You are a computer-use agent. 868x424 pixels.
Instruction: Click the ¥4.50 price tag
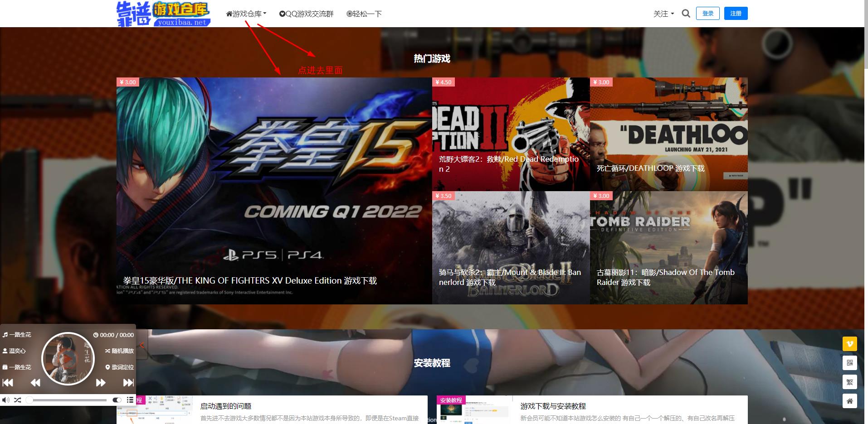[443, 82]
